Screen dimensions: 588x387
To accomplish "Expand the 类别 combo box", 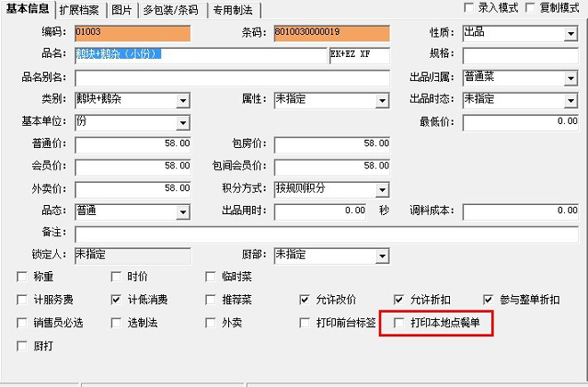I will click(182, 101).
